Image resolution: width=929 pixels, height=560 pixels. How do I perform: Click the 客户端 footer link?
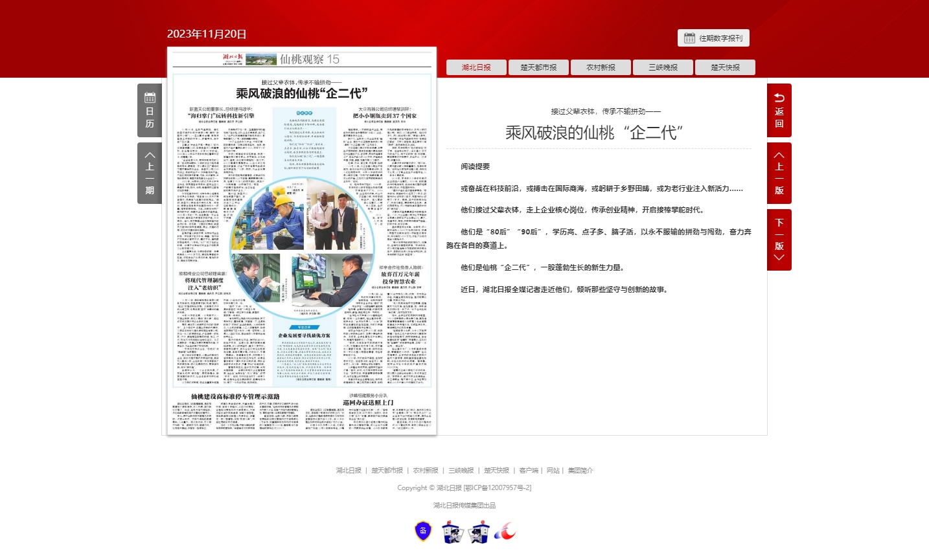[529, 471]
